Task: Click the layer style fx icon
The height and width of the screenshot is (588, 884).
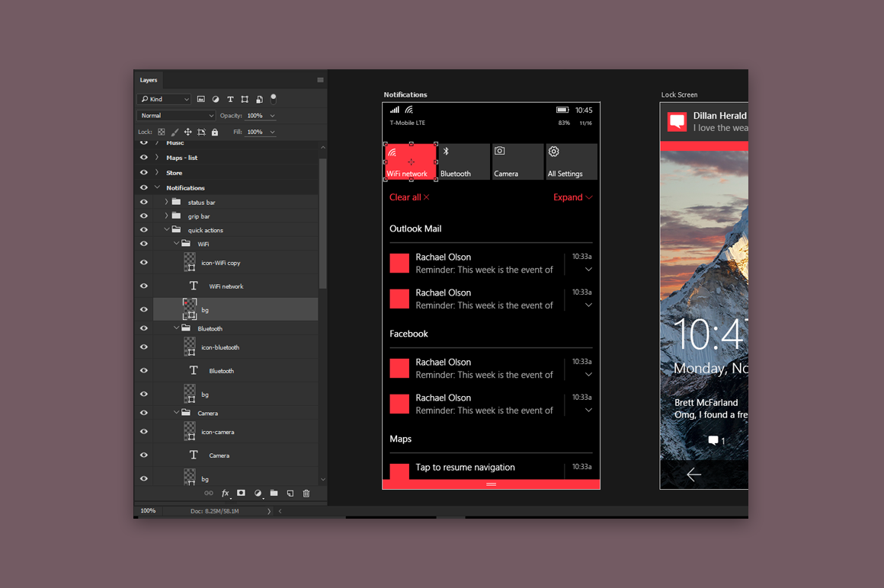Action: (x=225, y=494)
